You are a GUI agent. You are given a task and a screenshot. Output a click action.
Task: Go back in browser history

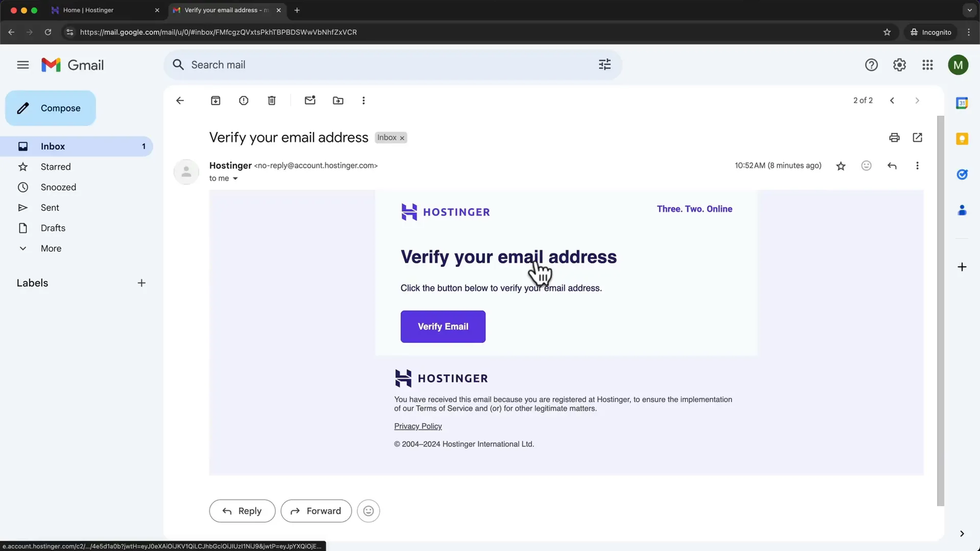click(11, 32)
